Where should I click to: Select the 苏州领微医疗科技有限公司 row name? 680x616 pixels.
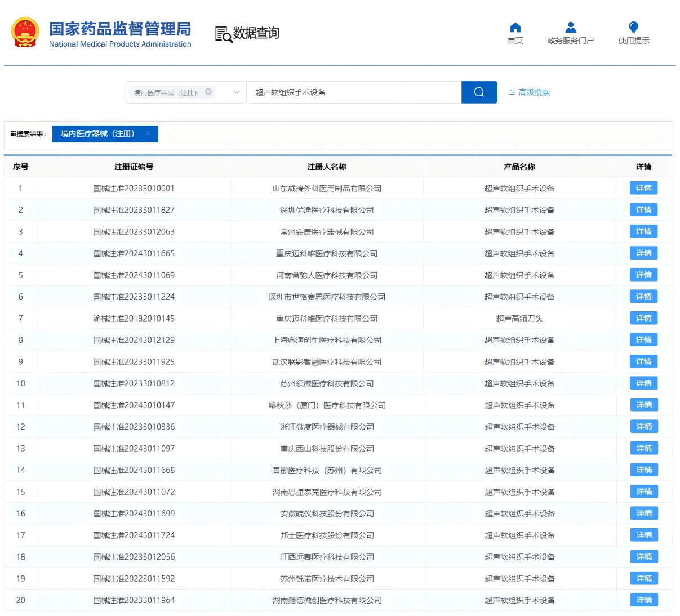[x=327, y=383]
